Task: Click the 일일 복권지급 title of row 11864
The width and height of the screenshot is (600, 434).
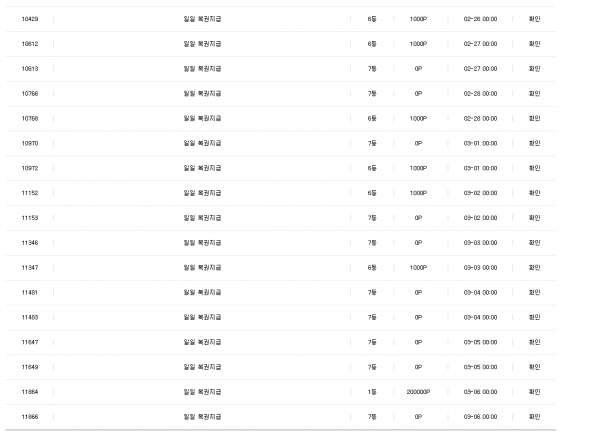Action: click(202, 392)
